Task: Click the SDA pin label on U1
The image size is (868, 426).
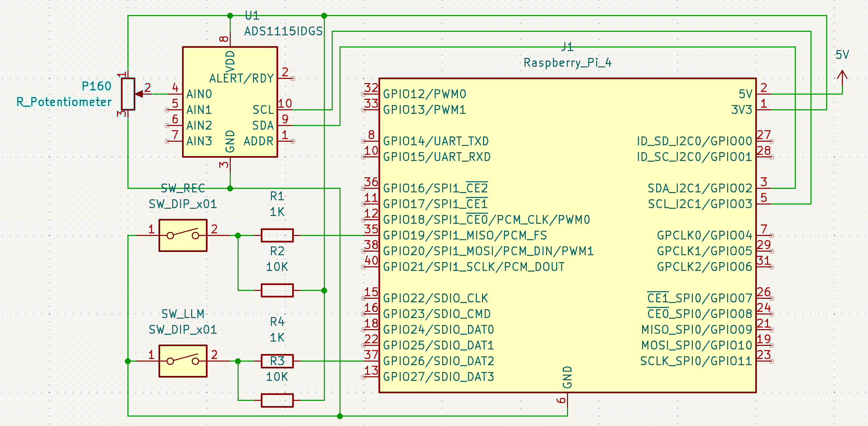Action: tap(263, 125)
